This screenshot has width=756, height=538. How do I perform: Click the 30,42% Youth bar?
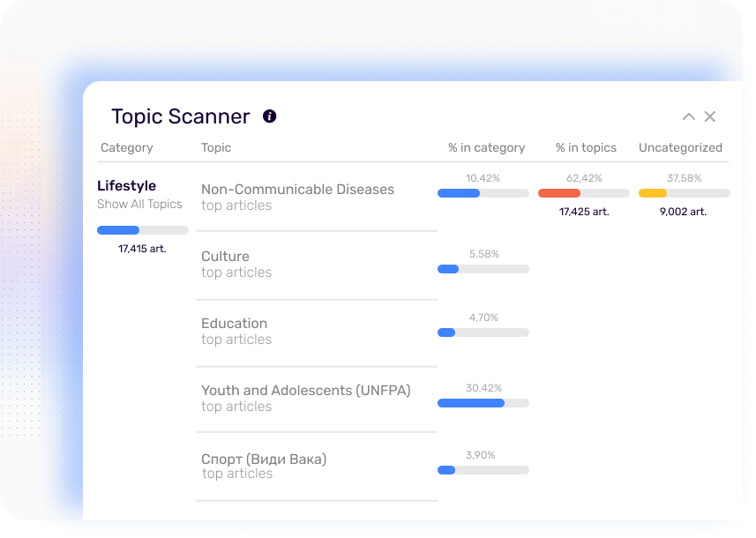click(483, 403)
